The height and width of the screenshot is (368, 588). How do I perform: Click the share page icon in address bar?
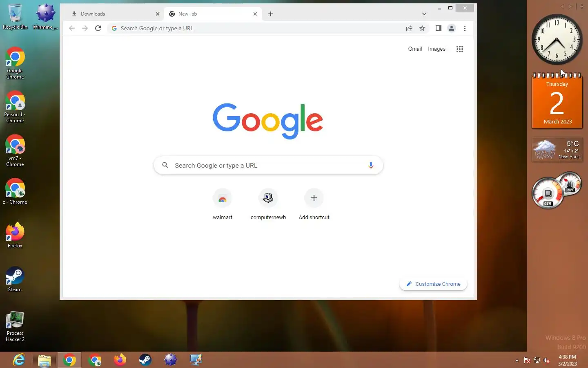click(x=409, y=28)
